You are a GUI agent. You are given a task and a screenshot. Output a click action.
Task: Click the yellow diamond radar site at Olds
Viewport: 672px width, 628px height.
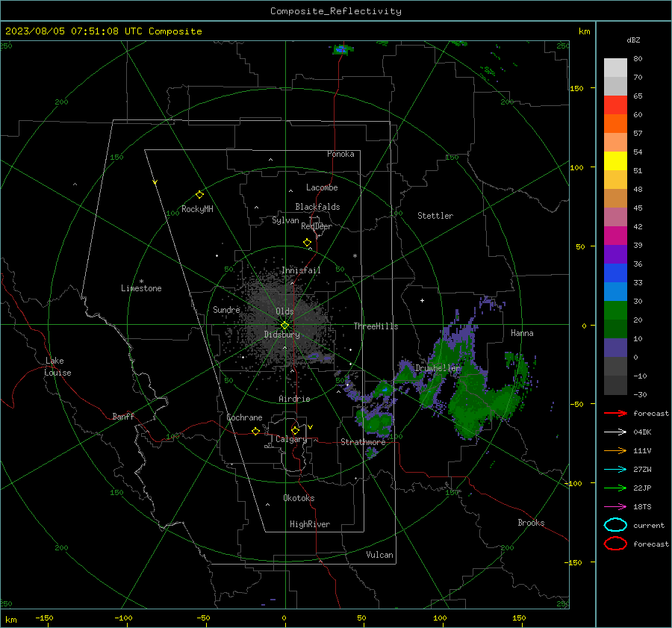pyautogui.click(x=284, y=326)
